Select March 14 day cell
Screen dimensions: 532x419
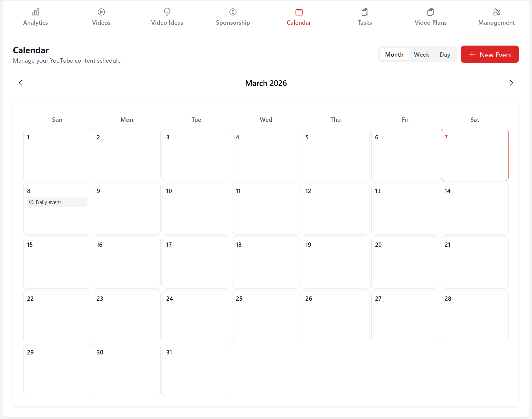475,209
